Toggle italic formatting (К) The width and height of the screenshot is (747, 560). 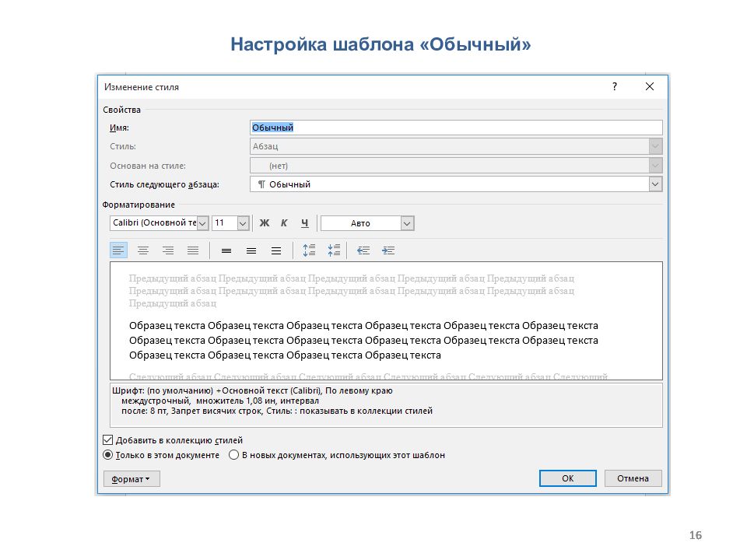(284, 223)
